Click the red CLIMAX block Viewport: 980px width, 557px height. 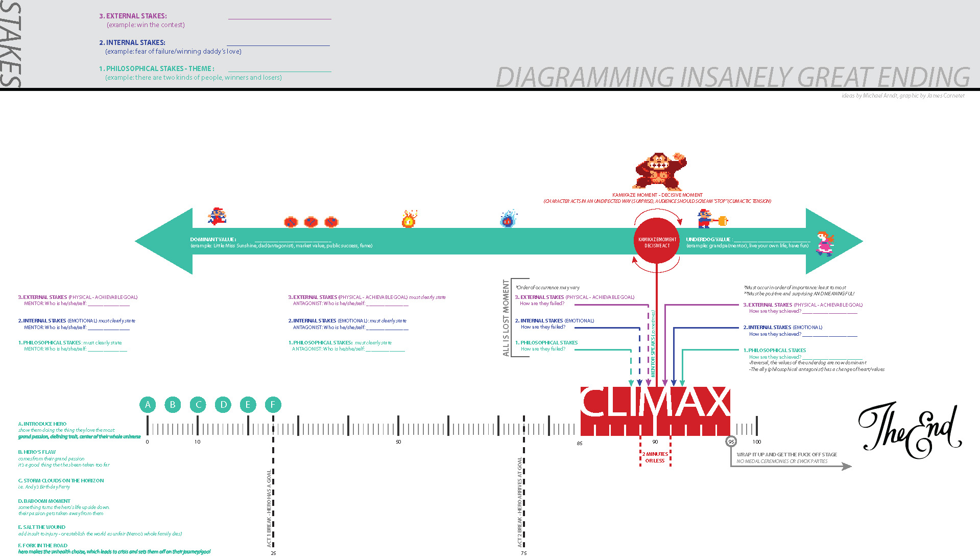(655, 410)
